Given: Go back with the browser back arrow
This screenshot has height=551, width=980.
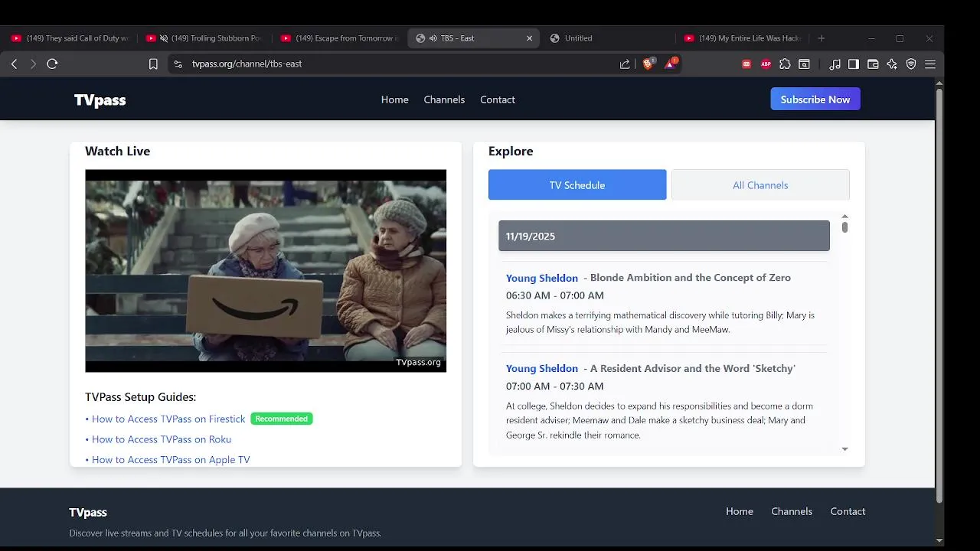Looking at the screenshot, I should point(14,64).
